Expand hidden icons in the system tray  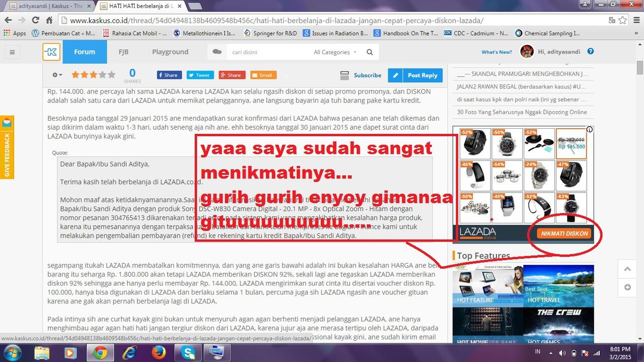(x=551, y=353)
